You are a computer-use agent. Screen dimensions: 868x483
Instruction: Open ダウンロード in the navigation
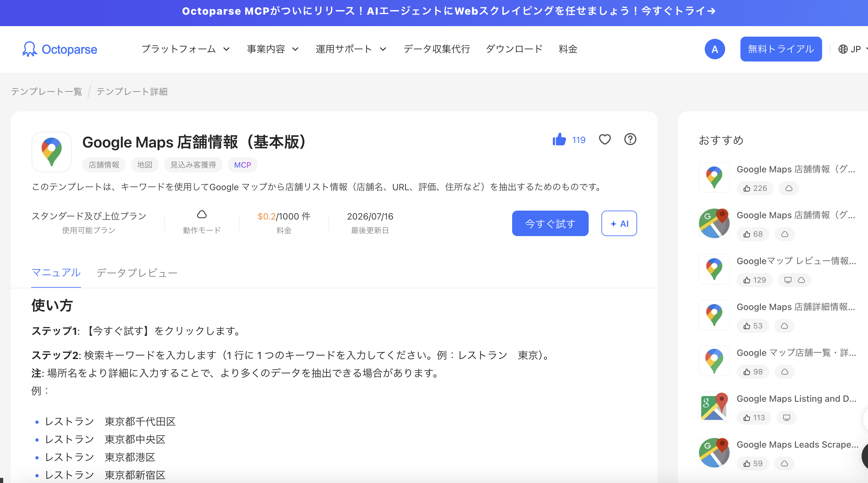point(514,49)
